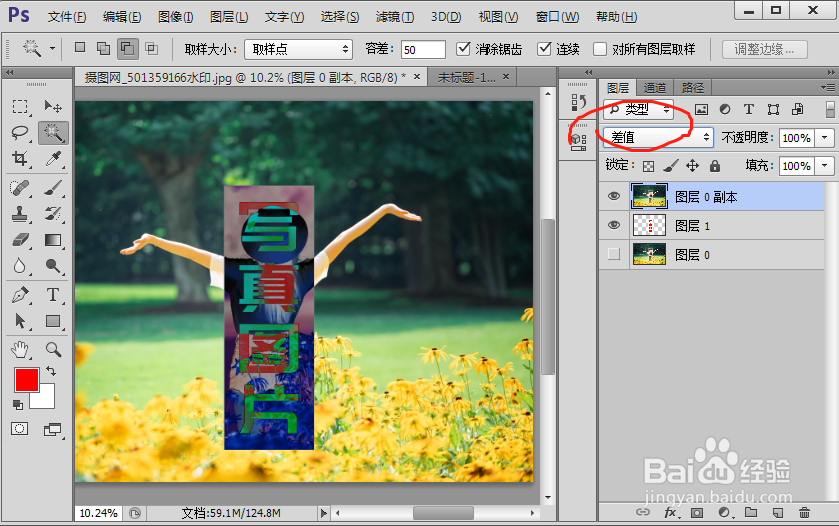Select the Spot Healing Brush tool
Image resolution: width=839 pixels, height=526 pixels.
20,188
